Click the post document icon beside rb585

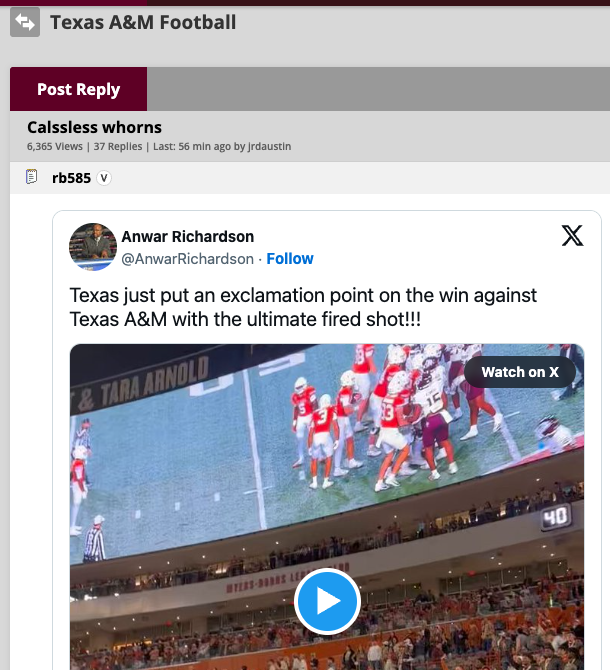point(32,177)
